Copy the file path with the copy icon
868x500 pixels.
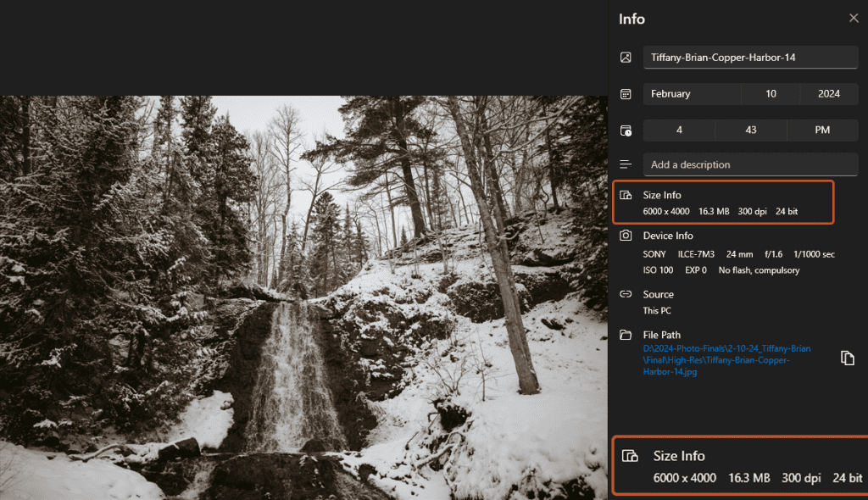[x=847, y=358]
